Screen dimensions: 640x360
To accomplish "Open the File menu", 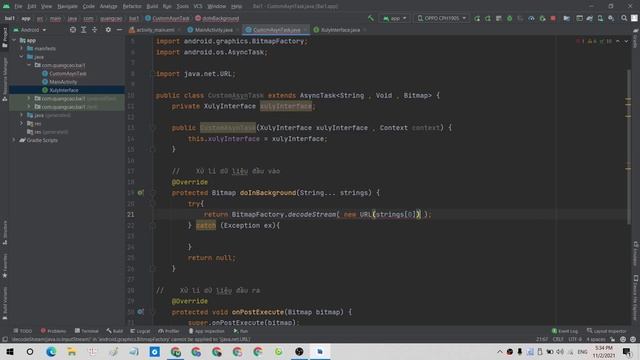I will click(x=18, y=7).
